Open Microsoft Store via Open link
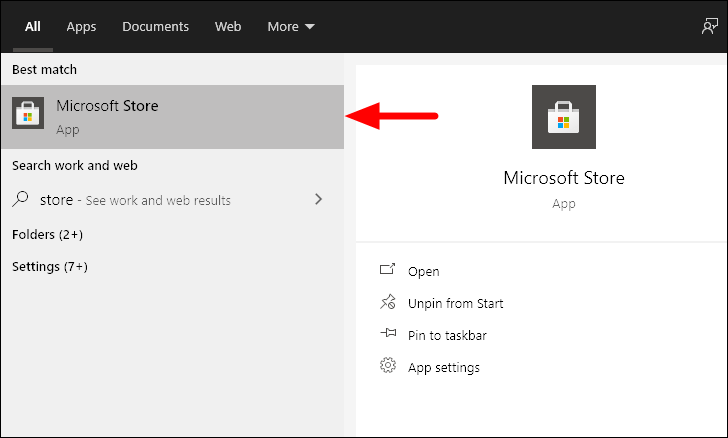Screen dimensions: 728x438 click(x=423, y=271)
